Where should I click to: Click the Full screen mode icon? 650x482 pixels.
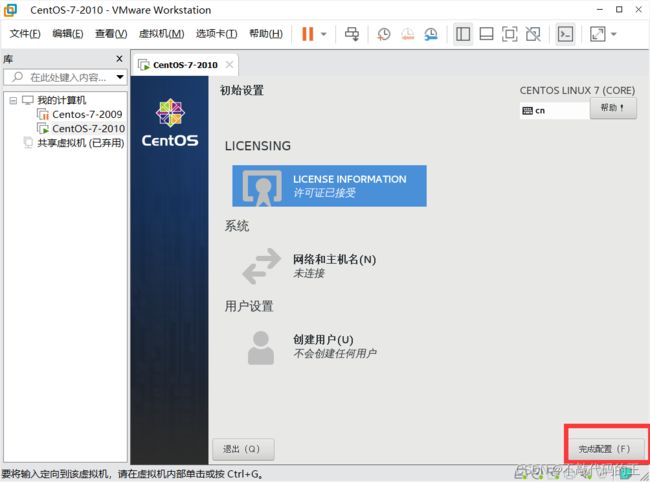(x=509, y=34)
